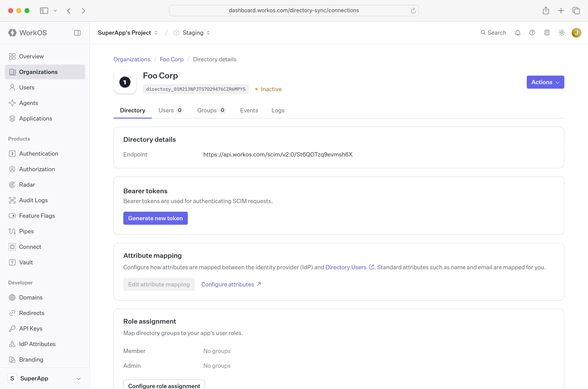588x389 pixels.
Task: Click the Feature Flags toggle icon
Action: 12,216
